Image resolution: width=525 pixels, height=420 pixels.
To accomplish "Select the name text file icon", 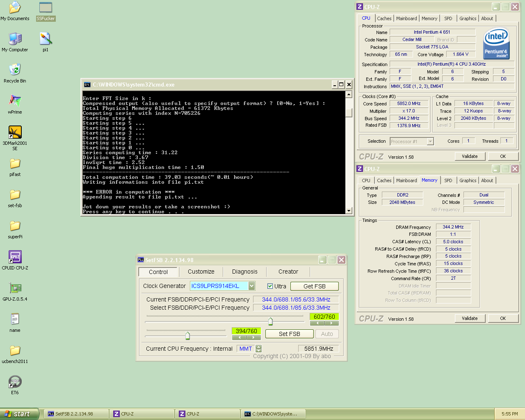I will (15, 322).
